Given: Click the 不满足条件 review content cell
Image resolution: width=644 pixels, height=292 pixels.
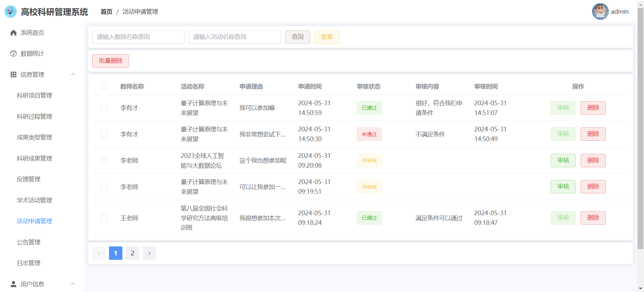Looking at the screenshot, I should pos(430,134).
